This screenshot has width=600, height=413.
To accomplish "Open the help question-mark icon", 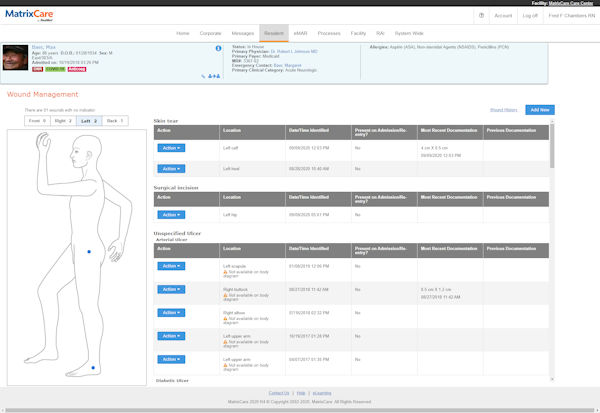I will pos(481,16).
